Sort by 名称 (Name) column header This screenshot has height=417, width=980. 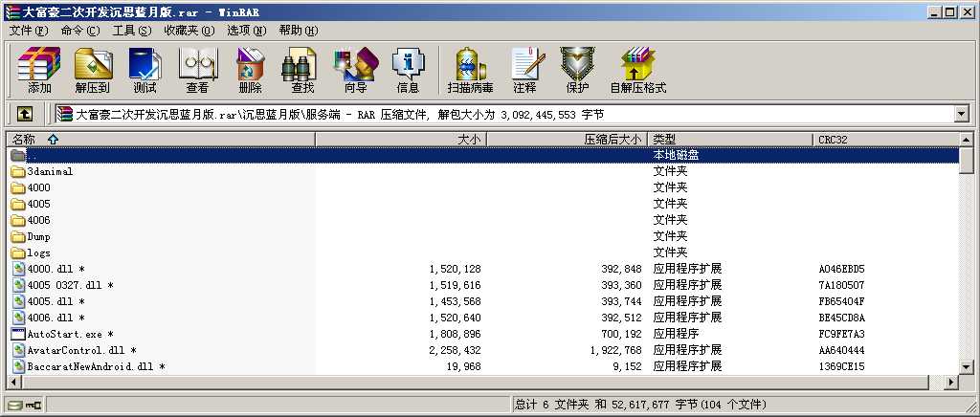pyautogui.click(x=161, y=140)
